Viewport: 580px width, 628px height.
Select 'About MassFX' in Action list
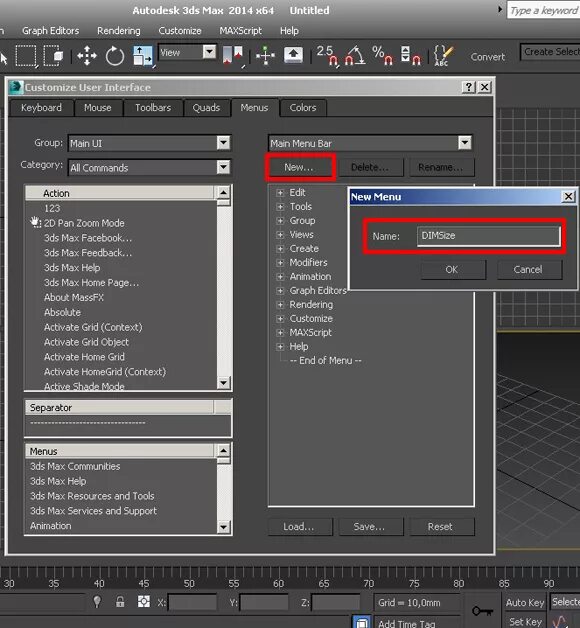click(x=74, y=298)
